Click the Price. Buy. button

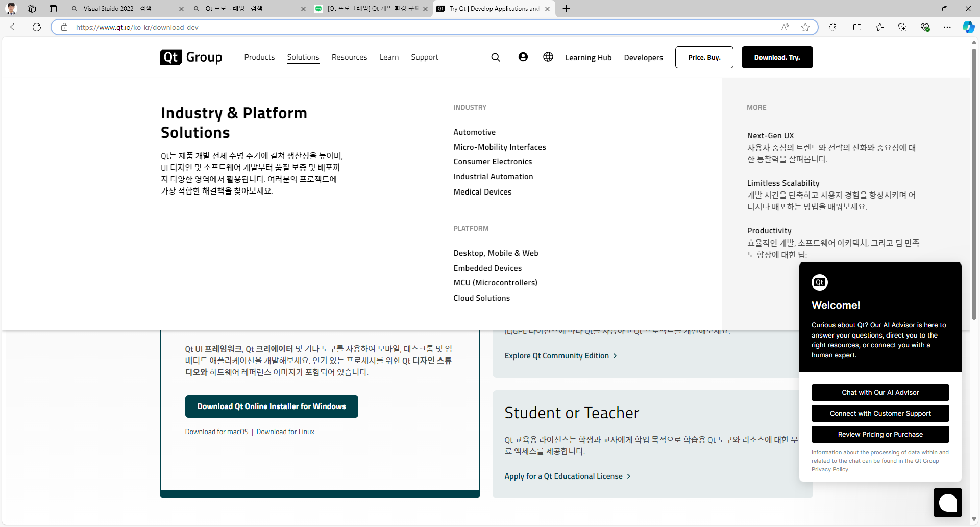coord(704,57)
